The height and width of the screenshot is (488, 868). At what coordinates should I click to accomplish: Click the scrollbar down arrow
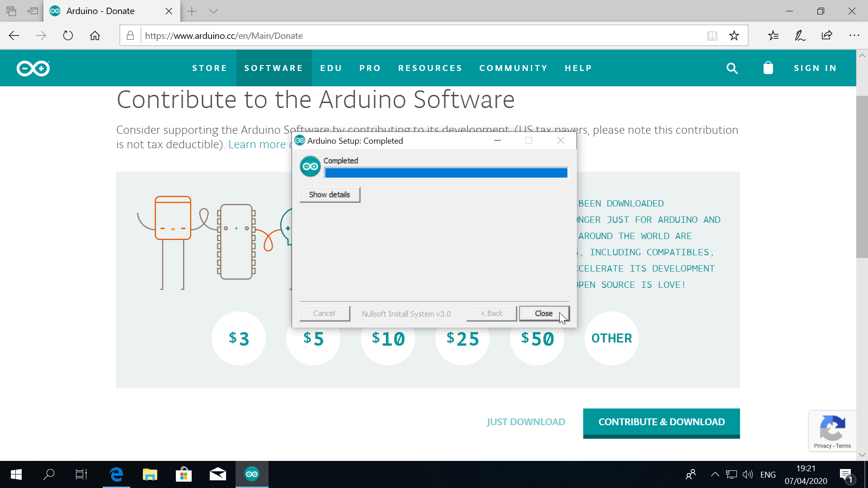point(862,455)
